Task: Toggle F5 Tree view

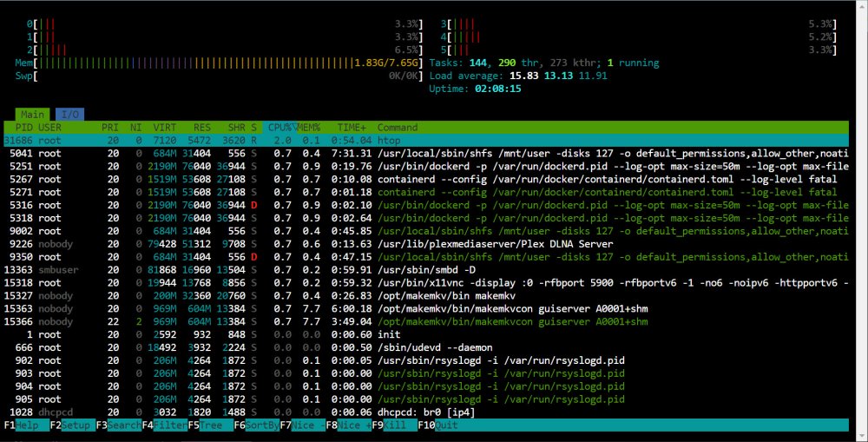Action: pos(210,426)
